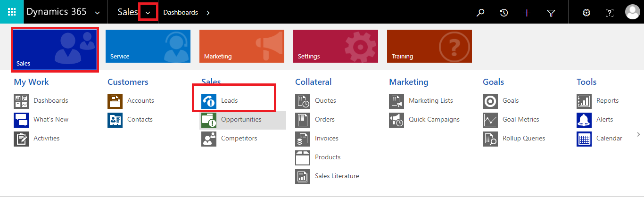644x197 pixels.
Task: Click the help question mark icon
Action: pos(609,13)
